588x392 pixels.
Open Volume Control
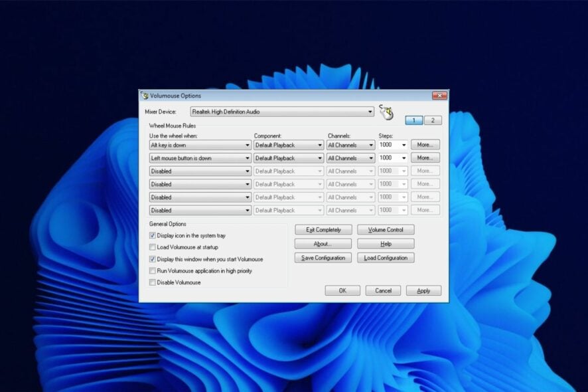(x=386, y=230)
